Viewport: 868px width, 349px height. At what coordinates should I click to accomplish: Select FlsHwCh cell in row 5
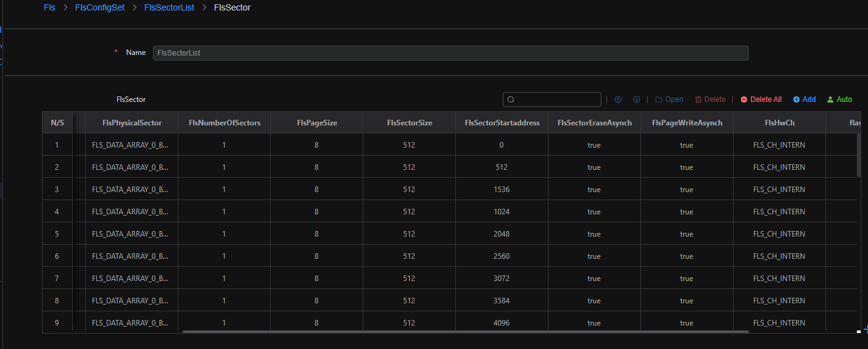pyautogui.click(x=779, y=234)
